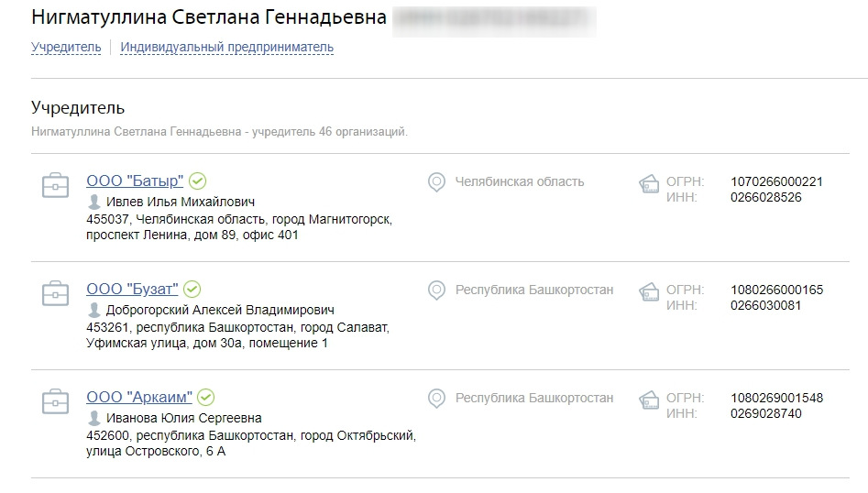
Task: Click the briefcase icon beside ООО "Батыр"
Action: 55,185
